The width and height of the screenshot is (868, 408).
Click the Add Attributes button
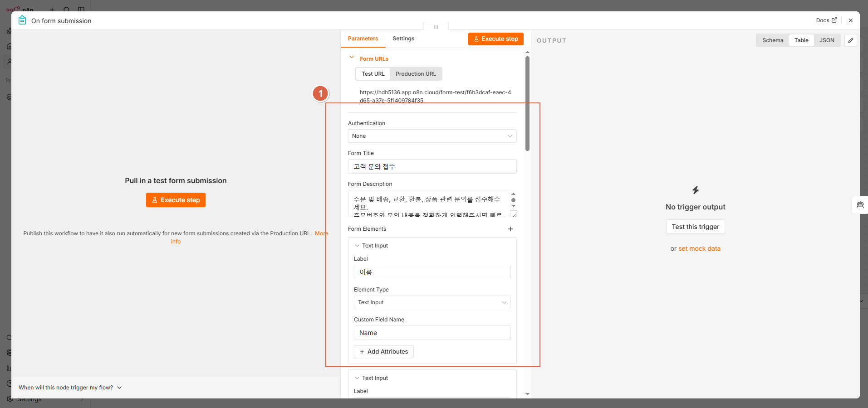pyautogui.click(x=384, y=352)
